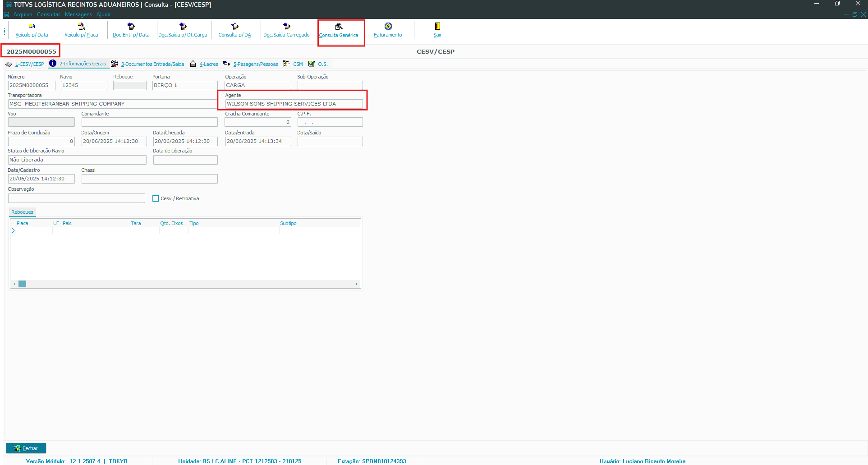Click the Sub-Operação input field

(330, 85)
